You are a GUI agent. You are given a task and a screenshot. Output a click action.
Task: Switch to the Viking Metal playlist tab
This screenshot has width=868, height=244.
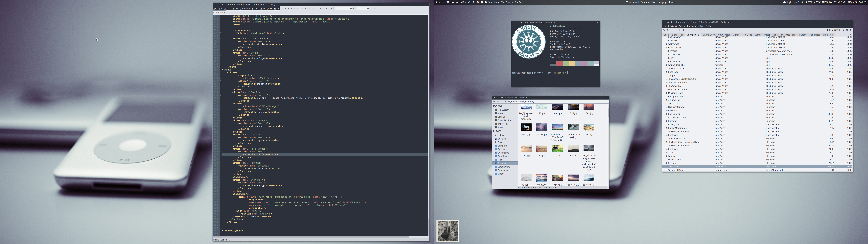pos(814,35)
